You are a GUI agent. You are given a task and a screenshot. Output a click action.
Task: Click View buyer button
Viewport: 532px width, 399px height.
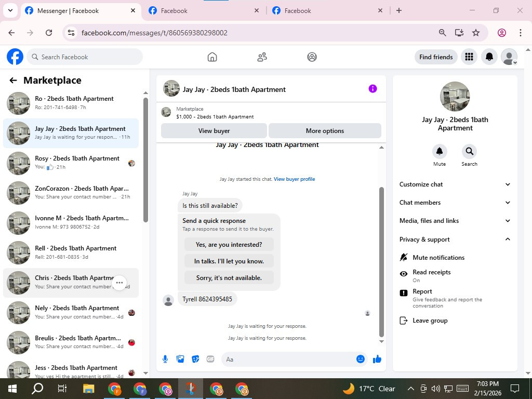214,130
